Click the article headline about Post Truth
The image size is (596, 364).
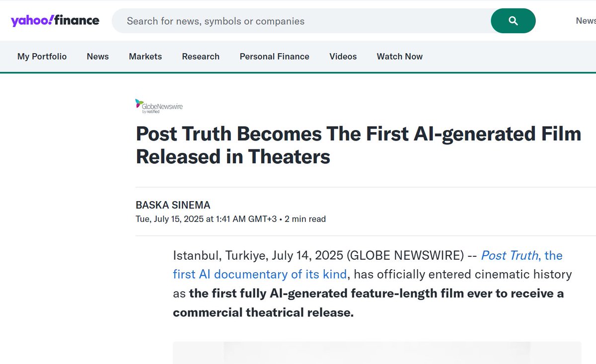click(x=358, y=145)
